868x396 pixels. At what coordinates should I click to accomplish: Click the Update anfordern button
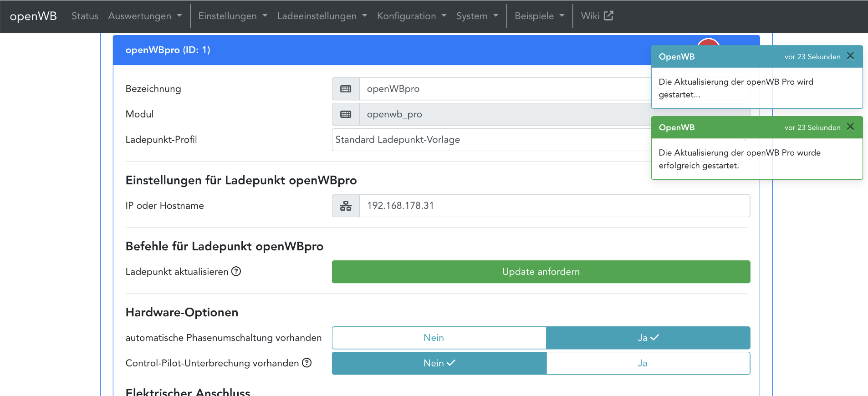pyautogui.click(x=541, y=272)
